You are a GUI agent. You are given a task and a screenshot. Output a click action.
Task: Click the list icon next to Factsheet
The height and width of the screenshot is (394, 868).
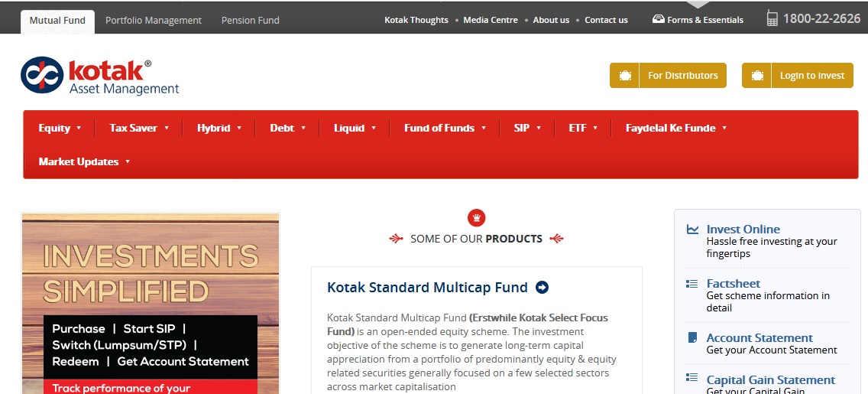tap(692, 284)
